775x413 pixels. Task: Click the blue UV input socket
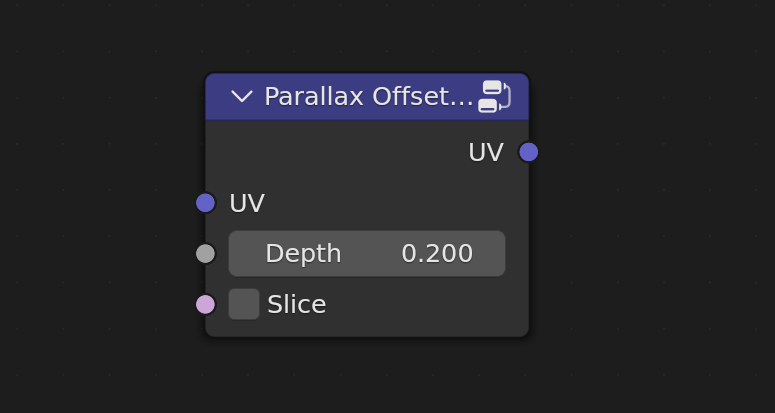click(x=206, y=203)
